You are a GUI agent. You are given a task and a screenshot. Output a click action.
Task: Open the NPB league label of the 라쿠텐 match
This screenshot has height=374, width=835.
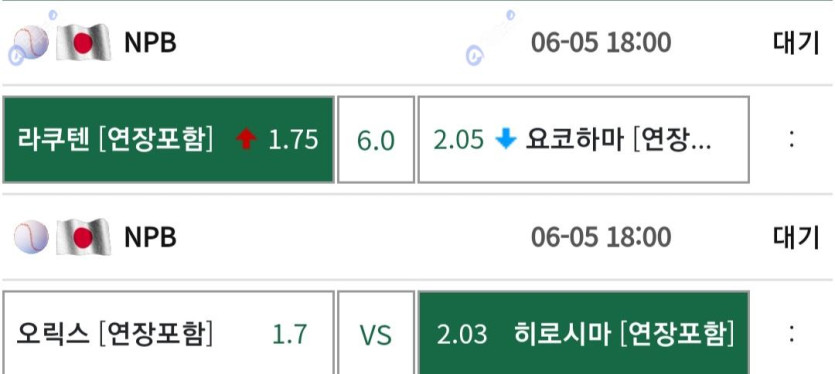click(150, 43)
